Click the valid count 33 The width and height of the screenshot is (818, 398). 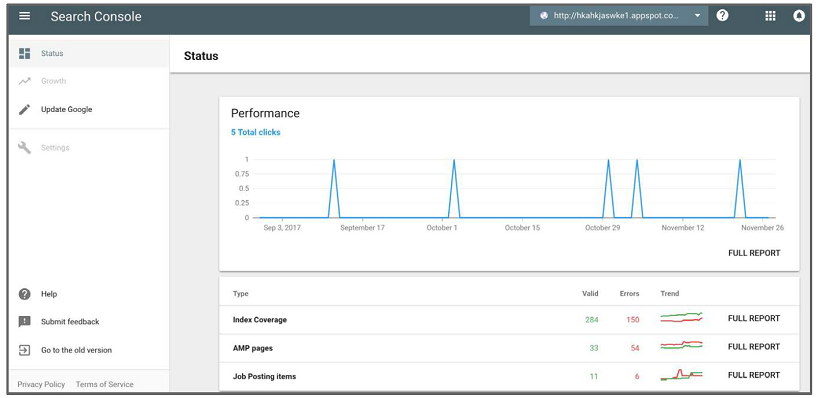tap(594, 348)
